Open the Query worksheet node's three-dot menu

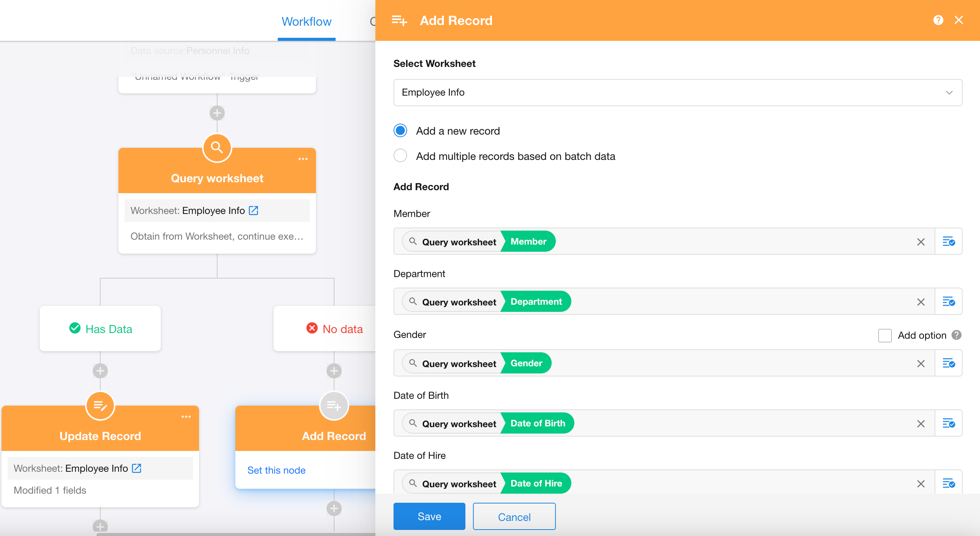pos(303,159)
